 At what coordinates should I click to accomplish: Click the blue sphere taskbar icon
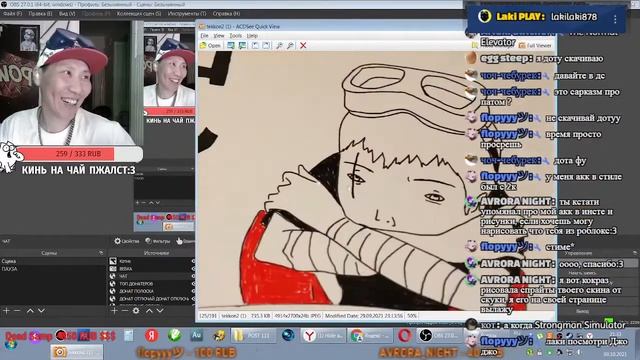pyautogui.click(x=288, y=336)
